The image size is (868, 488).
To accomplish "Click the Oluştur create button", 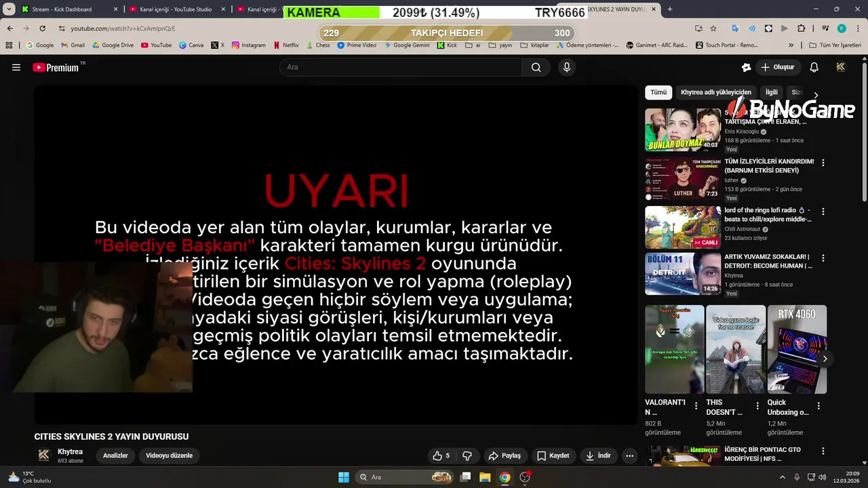I will point(778,67).
